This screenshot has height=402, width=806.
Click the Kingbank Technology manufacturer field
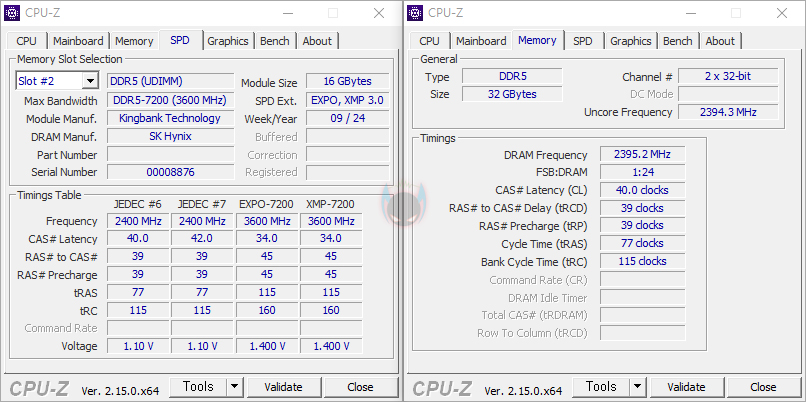(171, 118)
